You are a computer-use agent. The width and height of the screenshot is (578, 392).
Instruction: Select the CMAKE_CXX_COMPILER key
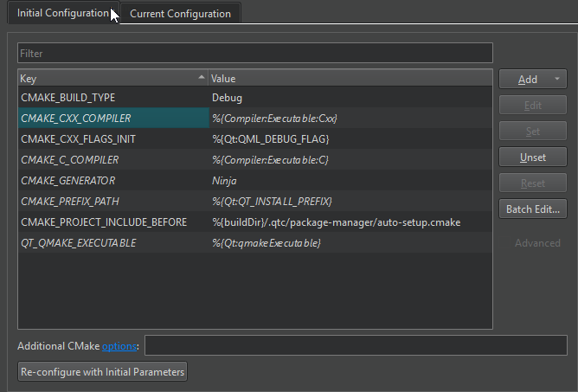click(76, 119)
